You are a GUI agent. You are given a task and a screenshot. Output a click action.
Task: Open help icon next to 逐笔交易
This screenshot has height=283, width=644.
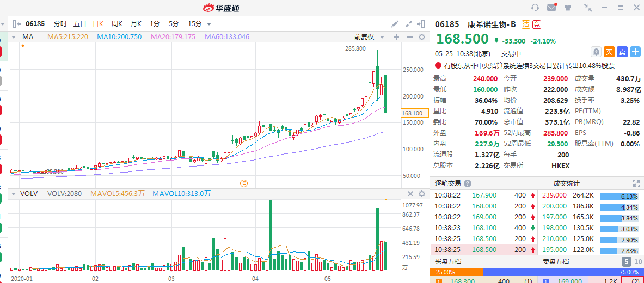[x=468, y=183]
